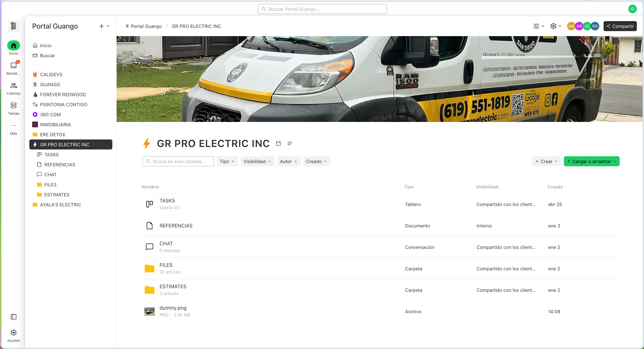Image resolution: width=644 pixels, height=349 pixels.
Task: Select INMOBILIARIA in the sidebar
Action: point(71,124)
